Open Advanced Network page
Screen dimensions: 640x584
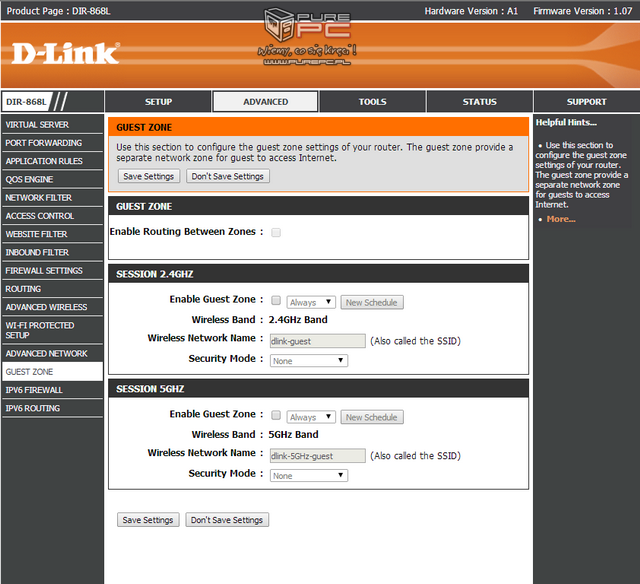[52, 353]
